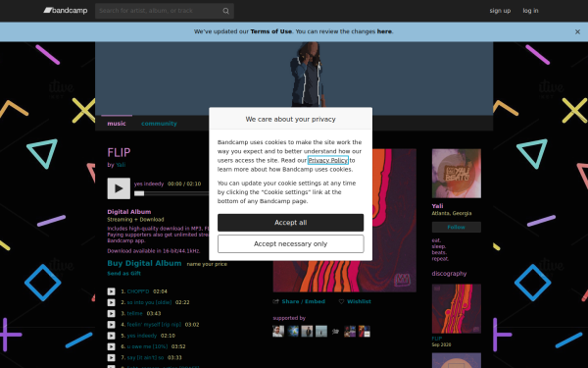Open the first supporter avatar
The width and height of the screenshot is (588, 368).
pyautogui.click(x=278, y=332)
